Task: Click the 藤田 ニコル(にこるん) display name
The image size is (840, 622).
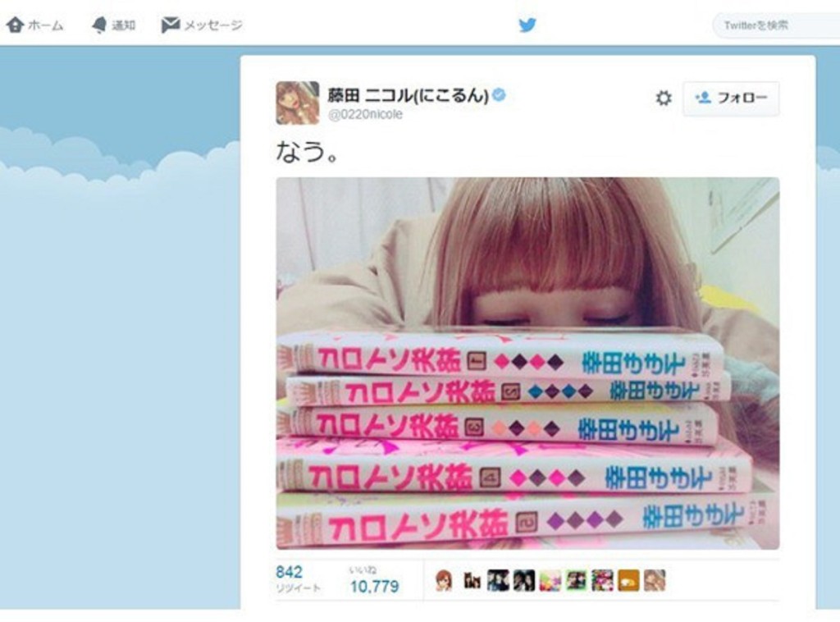Action: pyautogui.click(x=408, y=95)
